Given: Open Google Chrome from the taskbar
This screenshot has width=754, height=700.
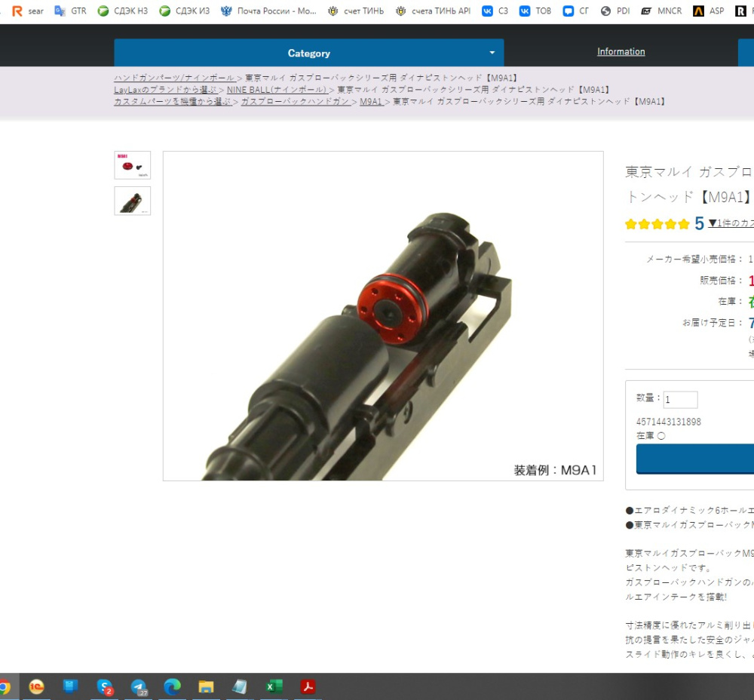Looking at the screenshot, I should click(4, 686).
